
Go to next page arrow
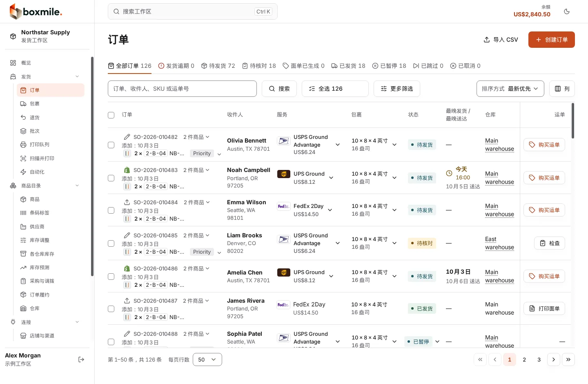(554, 359)
